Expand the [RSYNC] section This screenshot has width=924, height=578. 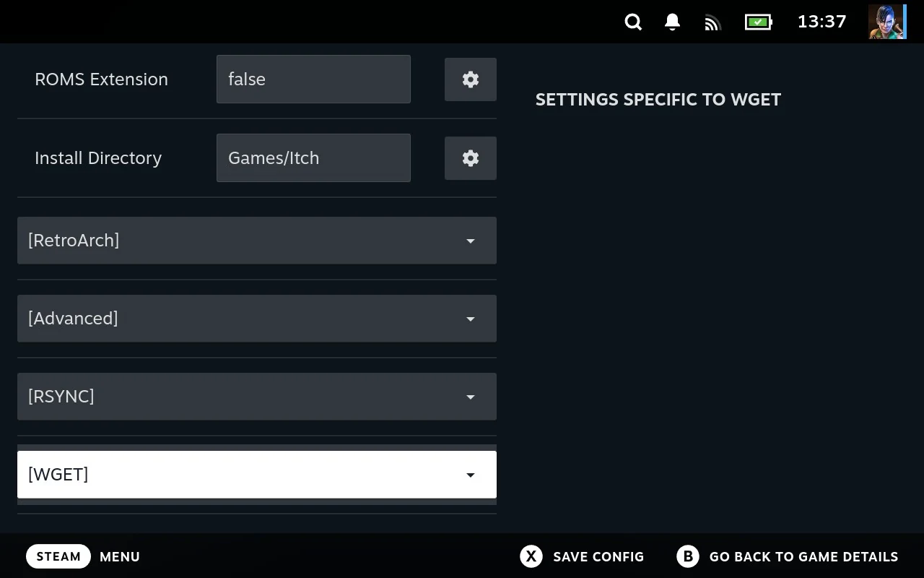tap(257, 397)
